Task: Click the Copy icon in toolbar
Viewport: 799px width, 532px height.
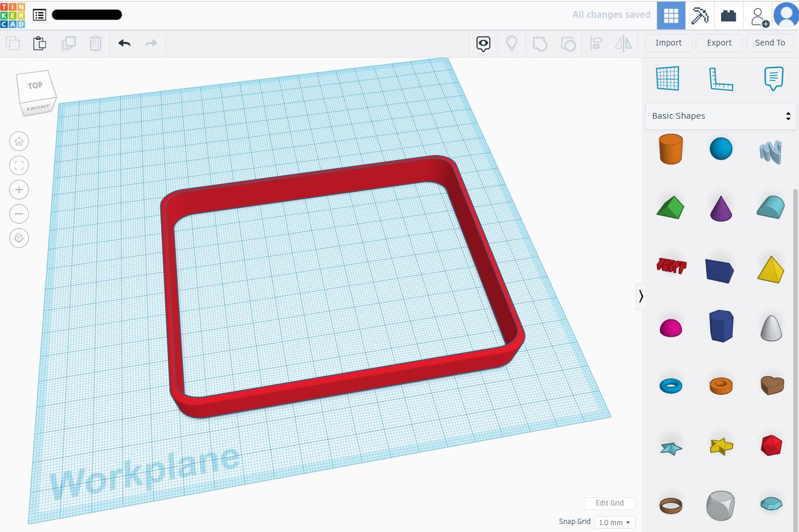Action: [13, 43]
